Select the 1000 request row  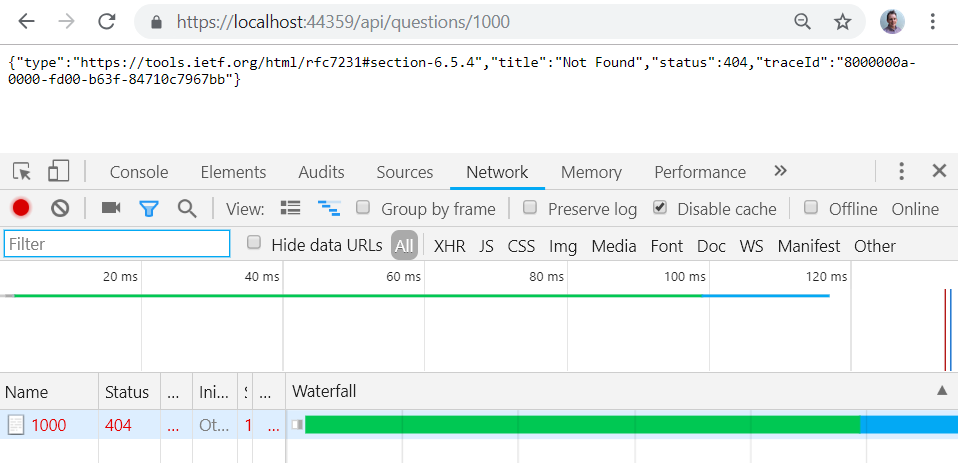pyautogui.click(x=49, y=425)
